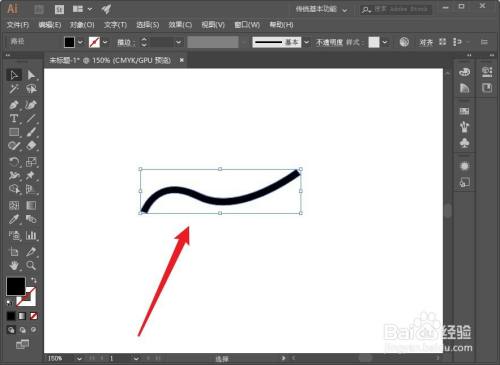Open the 基本 brush definition dropdown
The image size is (500, 365).
306,42
